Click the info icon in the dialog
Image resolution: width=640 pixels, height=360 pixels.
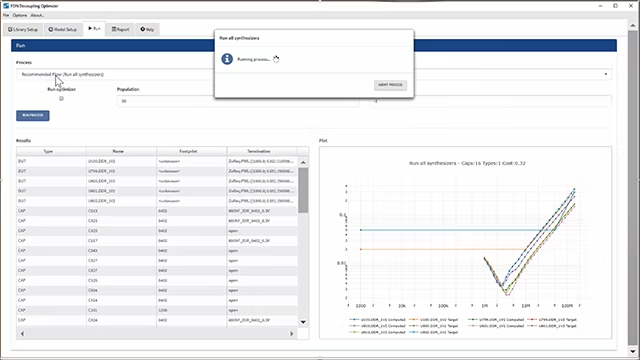tap(227, 59)
